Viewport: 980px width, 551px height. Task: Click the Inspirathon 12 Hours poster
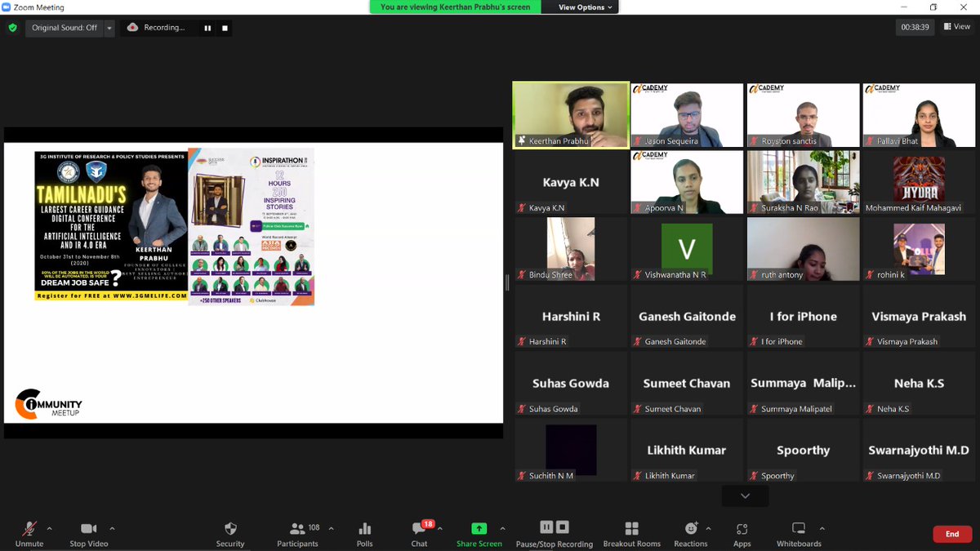(x=252, y=226)
